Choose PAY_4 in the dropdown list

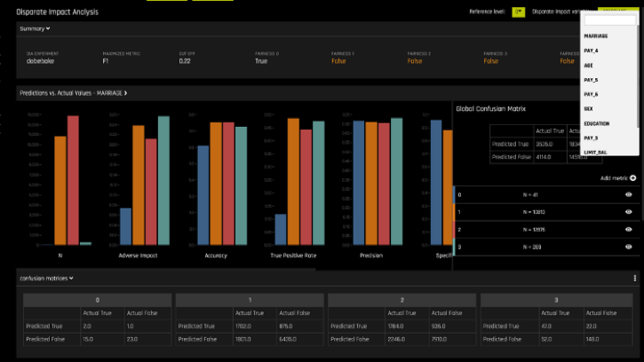click(x=591, y=51)
